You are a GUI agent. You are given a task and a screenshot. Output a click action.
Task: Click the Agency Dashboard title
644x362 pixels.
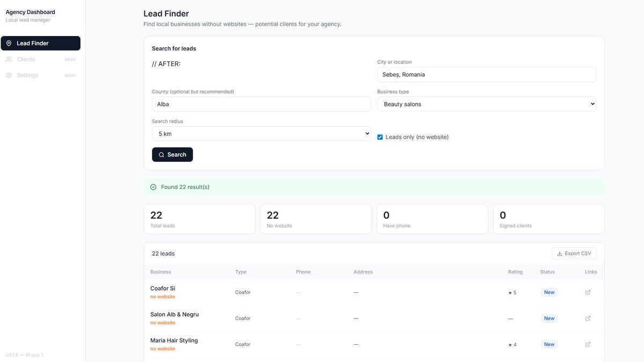(x=30, y=12)
